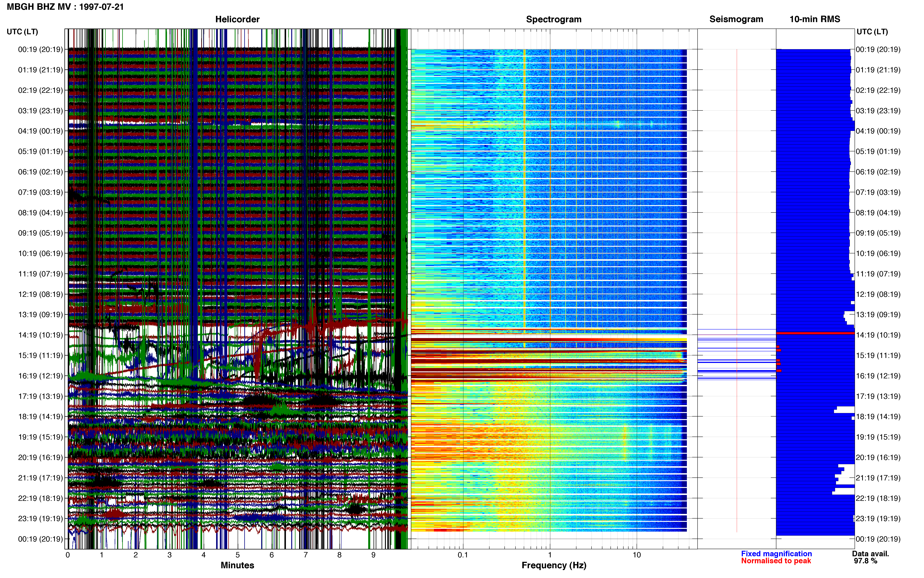Click Helicorder-side time label "23:19 (19:19)"
Screen dimensions: 924x578
pyautogui.click(x=41, y=519)
